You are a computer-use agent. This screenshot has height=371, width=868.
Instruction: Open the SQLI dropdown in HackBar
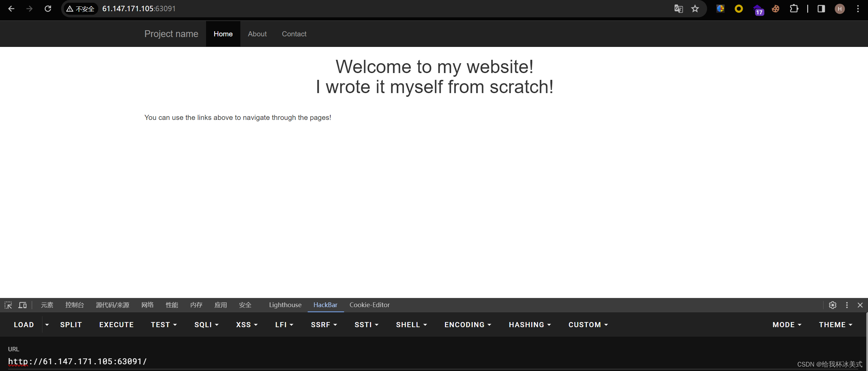pos(206,324)
